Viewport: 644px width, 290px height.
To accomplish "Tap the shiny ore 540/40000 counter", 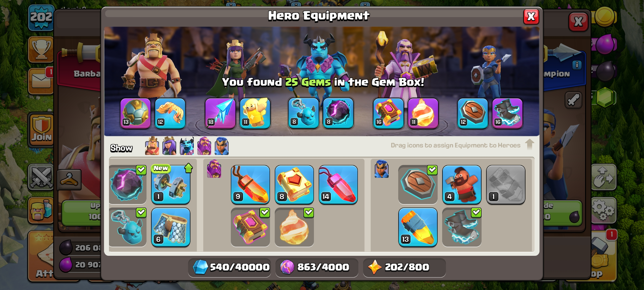I will (x=231, y=267).
